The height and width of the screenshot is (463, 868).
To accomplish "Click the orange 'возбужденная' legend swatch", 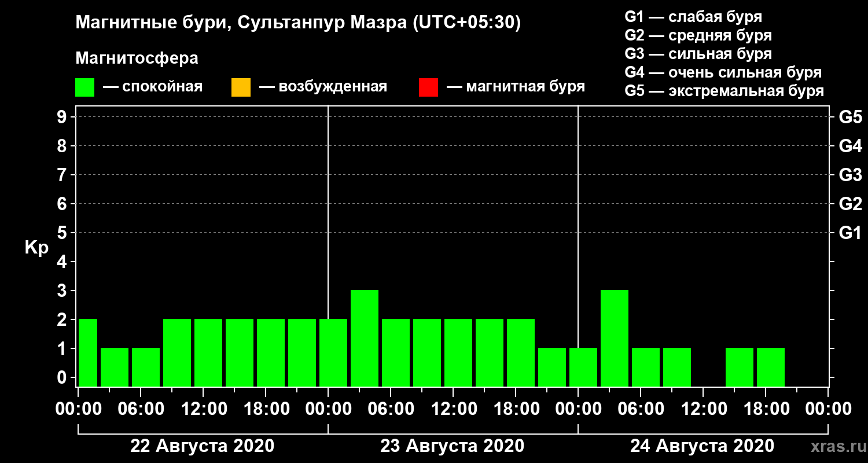I will click(x=241, y=87).
